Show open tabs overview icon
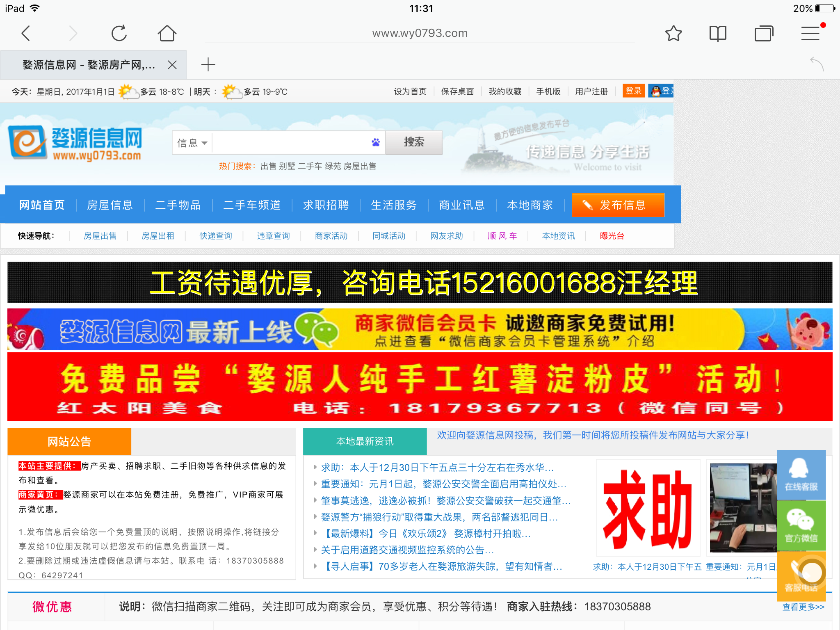The width and height of the screenshot is (840, 630). (x=763, y=33)
